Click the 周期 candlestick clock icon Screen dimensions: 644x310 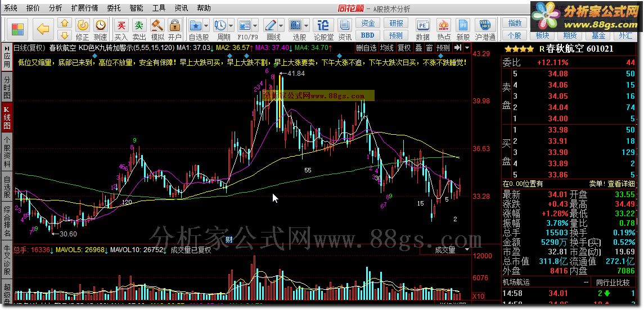click(x=220, y=26)
